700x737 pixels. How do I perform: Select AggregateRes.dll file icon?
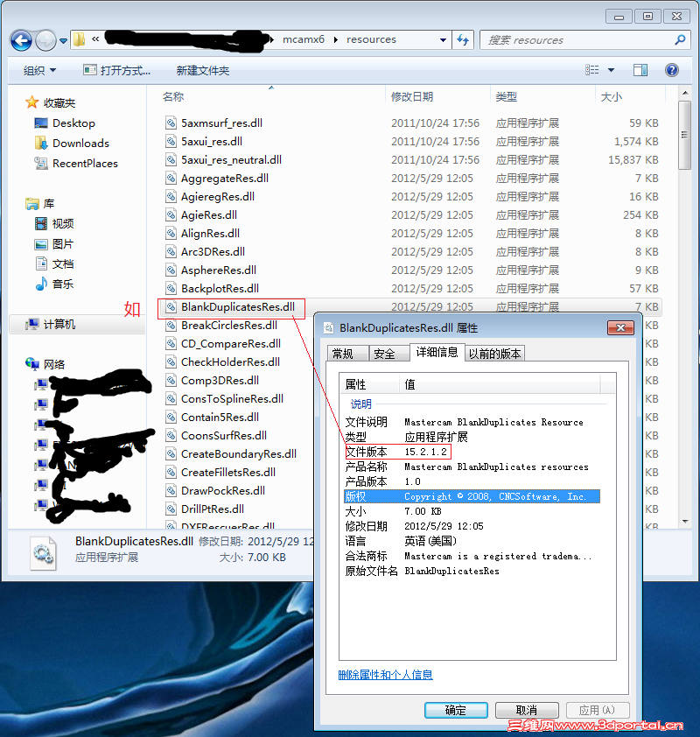point(171,179)
